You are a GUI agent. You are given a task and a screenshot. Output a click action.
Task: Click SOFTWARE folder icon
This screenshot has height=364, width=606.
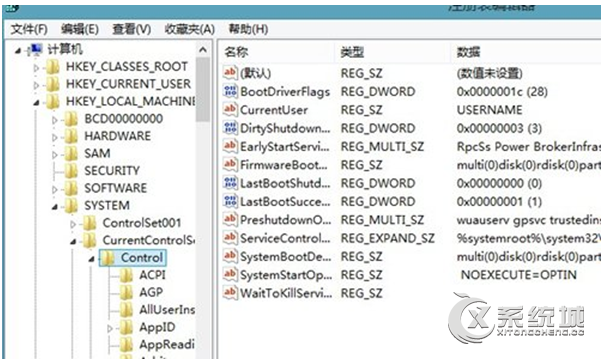[71, 189]
